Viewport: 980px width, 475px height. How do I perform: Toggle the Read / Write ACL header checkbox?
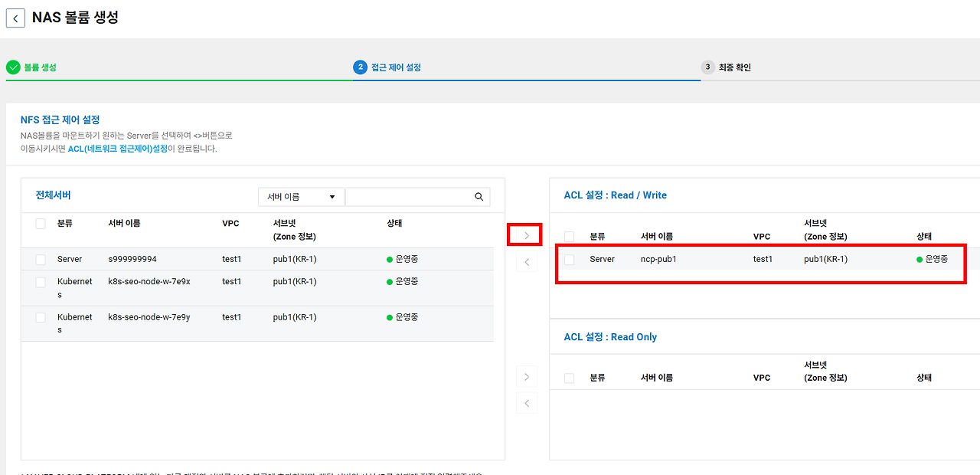[x=569, y=237]
